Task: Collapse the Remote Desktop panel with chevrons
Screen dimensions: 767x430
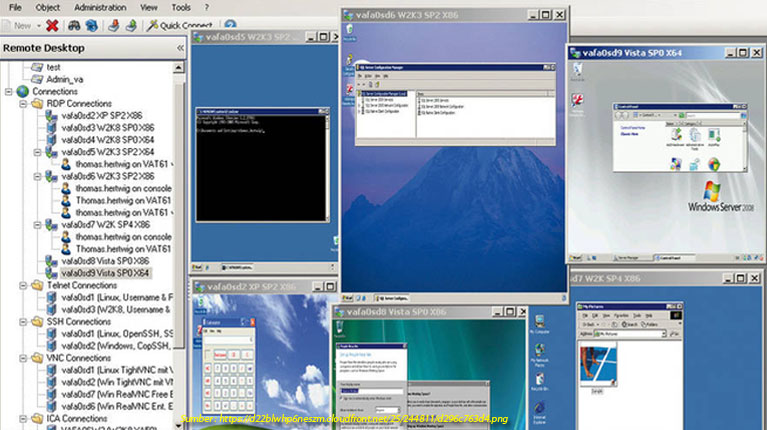Action: coord(180,47)
